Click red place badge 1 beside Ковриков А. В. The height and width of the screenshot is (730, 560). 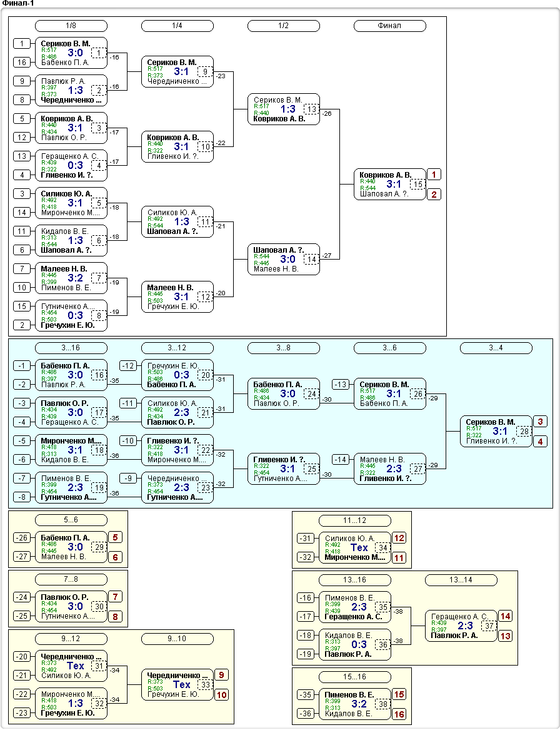(x=434, y=175)
